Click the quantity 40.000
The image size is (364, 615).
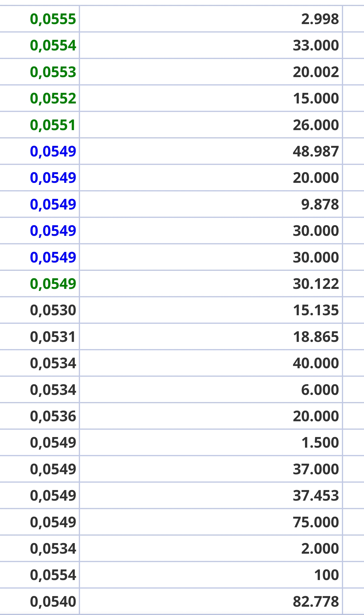[x=316, y=363]
